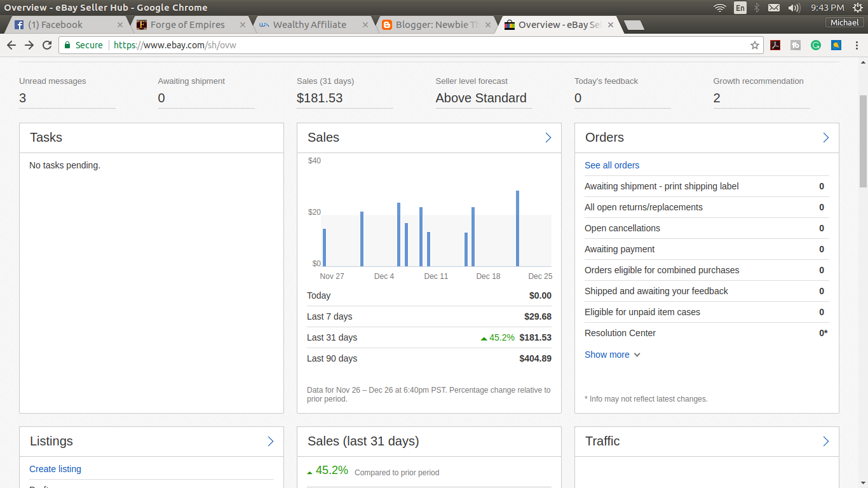Click the 'Open cancellations' row
This screenshot has width=868, height=488.
point(707,228)
